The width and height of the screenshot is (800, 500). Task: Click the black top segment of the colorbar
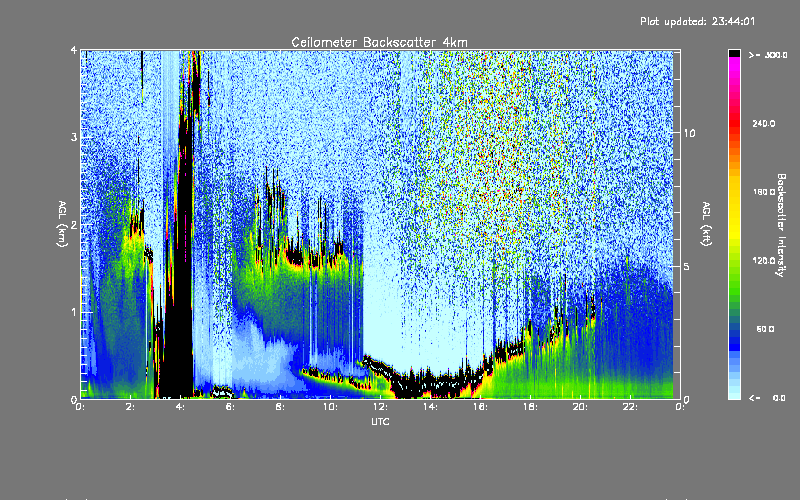(x=734, y=53)
